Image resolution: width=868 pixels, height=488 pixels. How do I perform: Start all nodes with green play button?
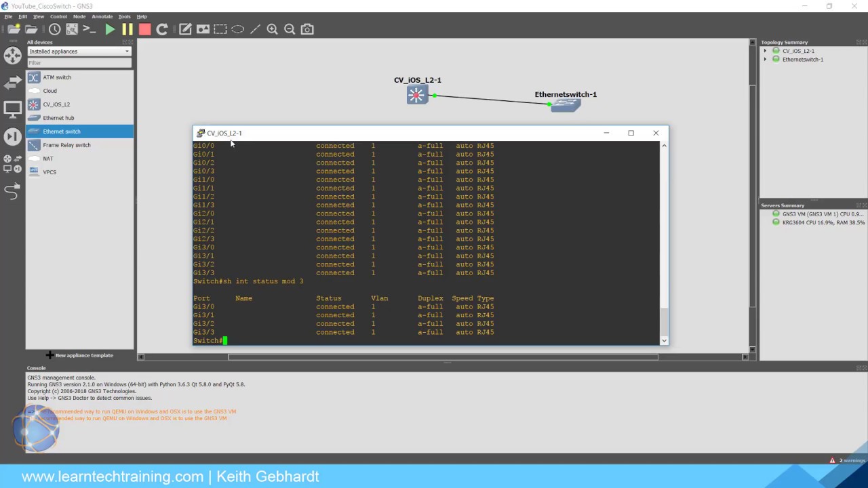tap(110, 29)
